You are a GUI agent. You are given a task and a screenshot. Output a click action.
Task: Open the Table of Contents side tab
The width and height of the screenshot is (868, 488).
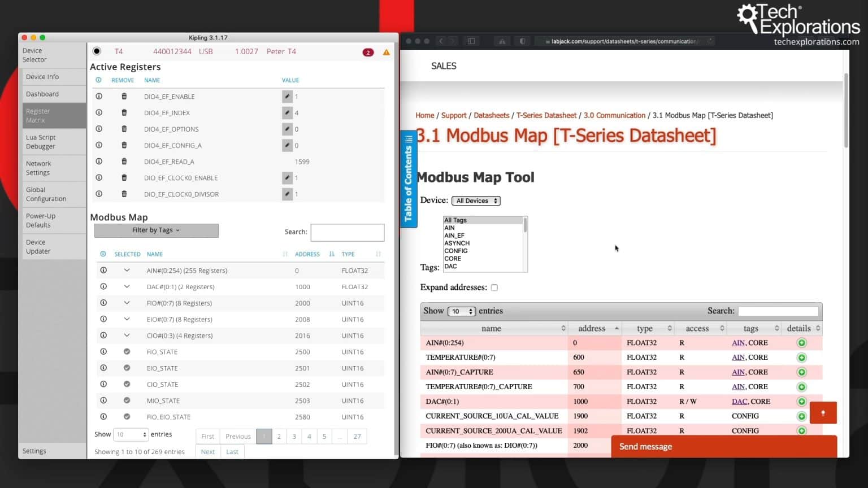tap(409, 178)
